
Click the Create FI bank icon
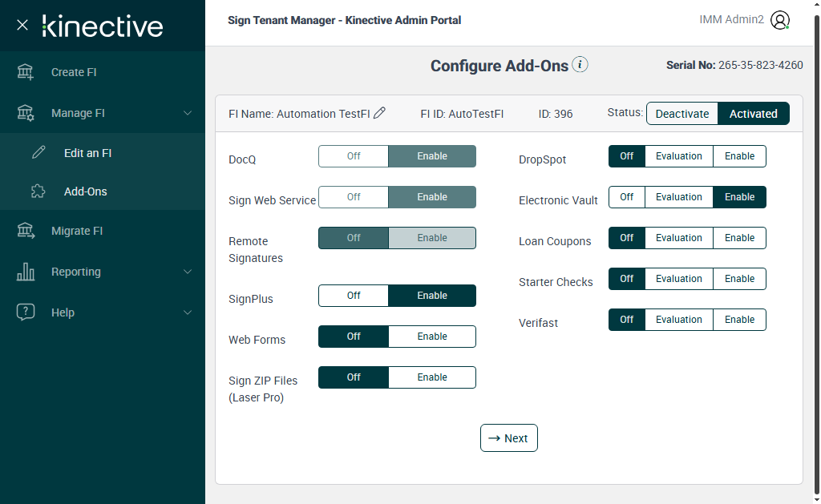[x=25, y=72]
